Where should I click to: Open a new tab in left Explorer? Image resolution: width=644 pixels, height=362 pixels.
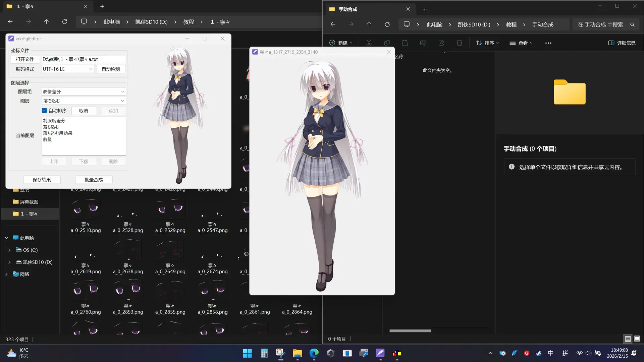102,6
